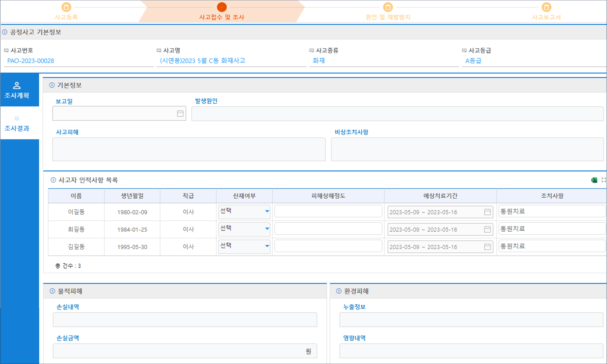
Task: Click birth date 1995-05-30 cell
Action: click(x=132, y=247)
